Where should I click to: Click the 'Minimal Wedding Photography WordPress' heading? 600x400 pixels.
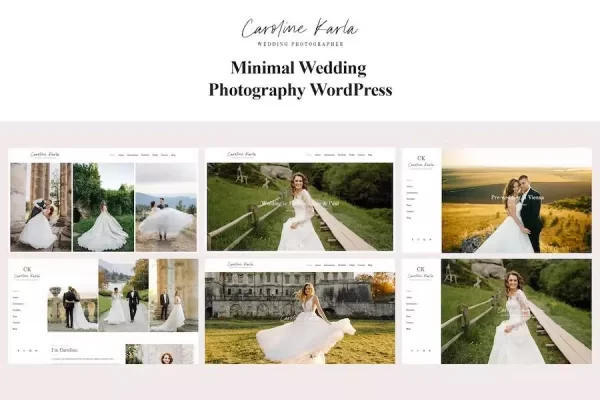pos(300,79)
